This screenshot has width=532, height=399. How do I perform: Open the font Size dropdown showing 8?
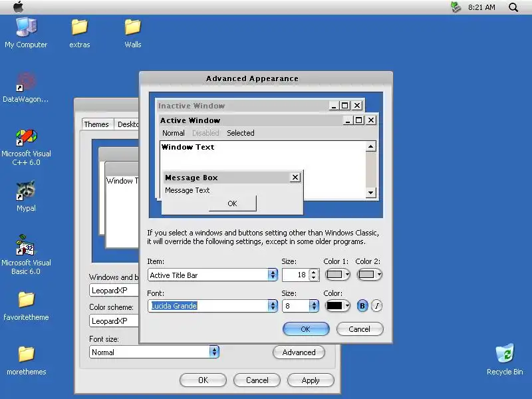(301, 306)
